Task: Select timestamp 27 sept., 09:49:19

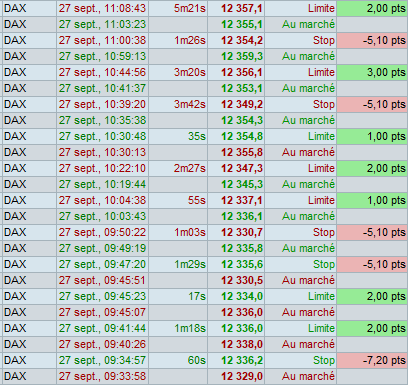Action: coord(102,248)
